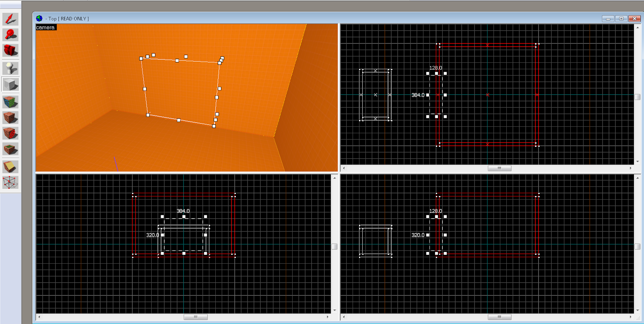Close the Top [READ ONLY] window

pyautogui.click(x=634, y=19)
